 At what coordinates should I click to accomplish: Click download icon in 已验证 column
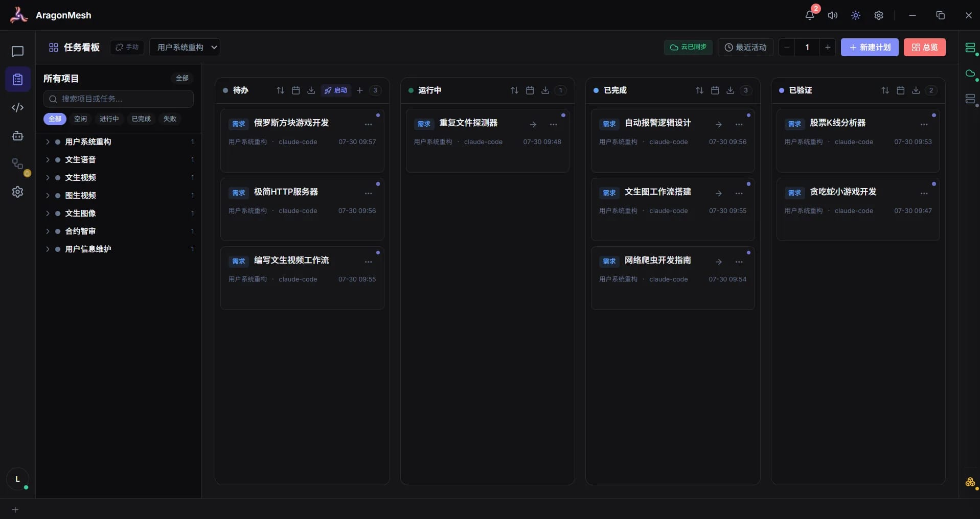coord(916,90)
